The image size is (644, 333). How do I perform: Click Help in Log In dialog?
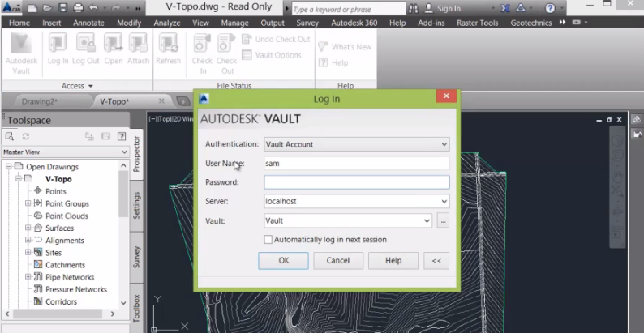click(x=393, y=260)
